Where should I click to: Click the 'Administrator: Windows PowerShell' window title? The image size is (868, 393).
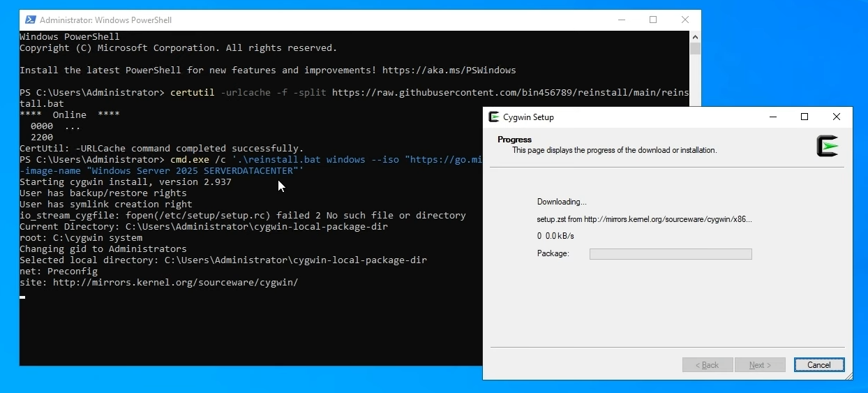tap(106, 20)
